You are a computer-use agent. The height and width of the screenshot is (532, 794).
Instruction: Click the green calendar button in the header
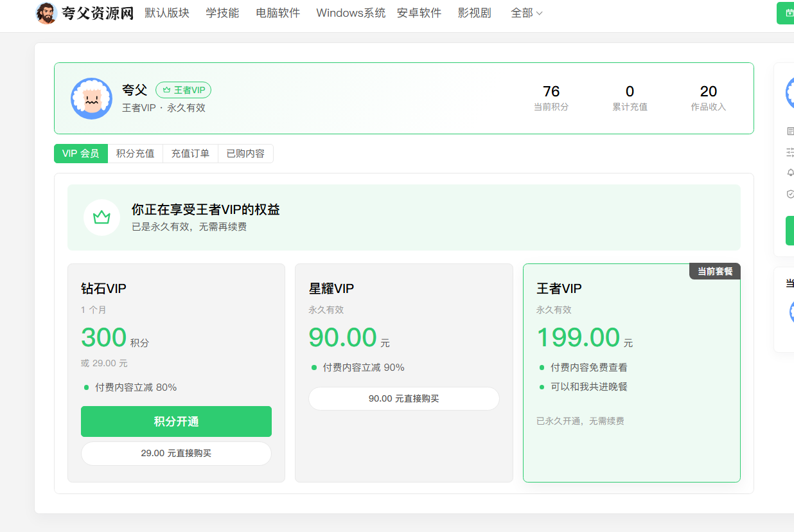(x=785, y=13)
